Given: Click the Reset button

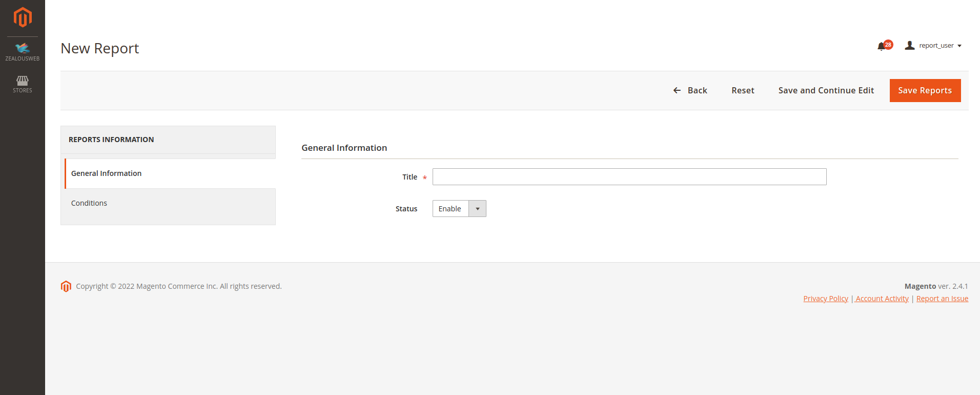Looking at the screenshot, I should click(743, 90).
